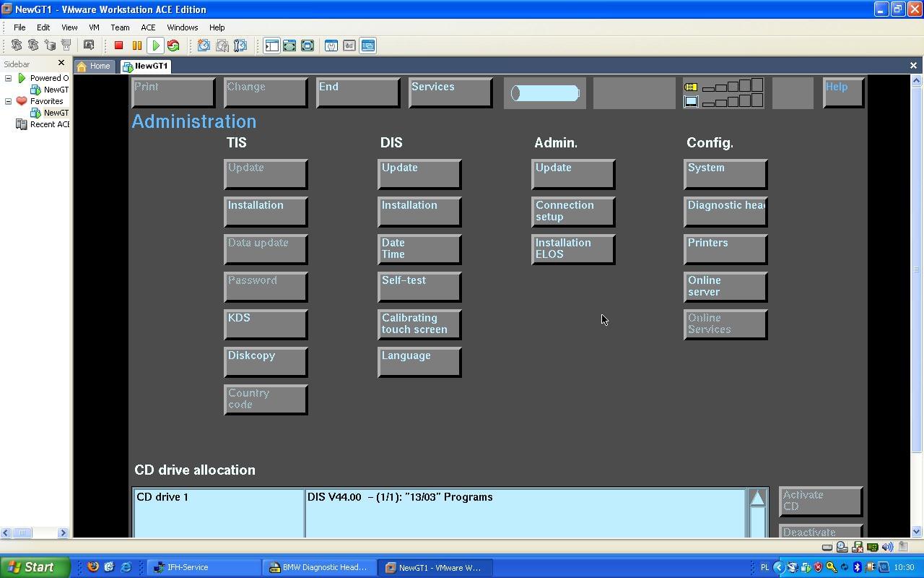Viewport: 924px width, 578px height.
Task: Click the Revert to Snapshot toolbar icon
Action: click(x=222, y=46)
